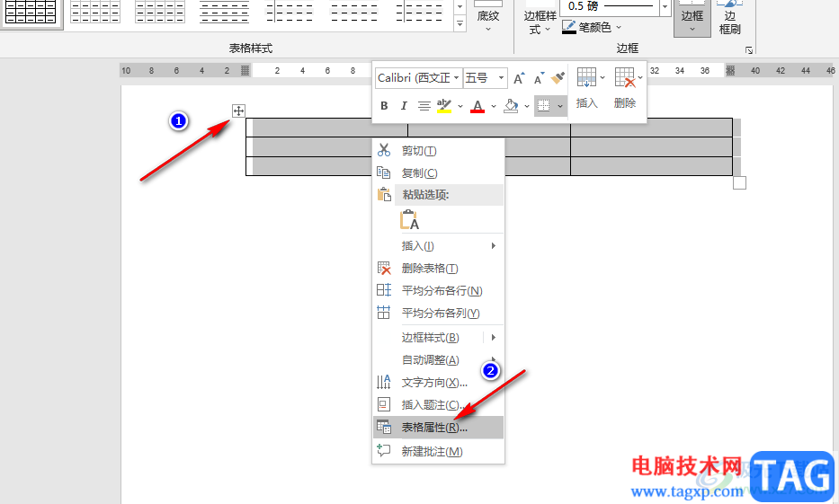Click the Grow Font icon
The image size is (839, 504).
519,78
